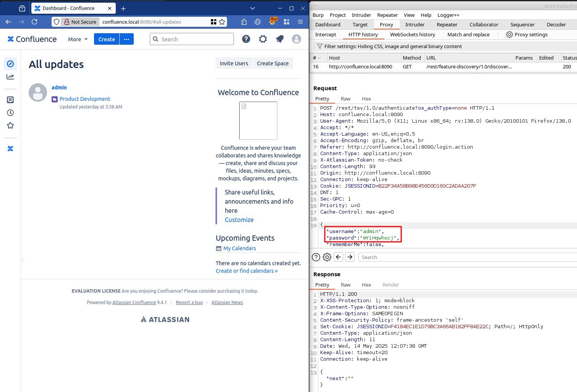Click the Create button in Confluence

107,39
